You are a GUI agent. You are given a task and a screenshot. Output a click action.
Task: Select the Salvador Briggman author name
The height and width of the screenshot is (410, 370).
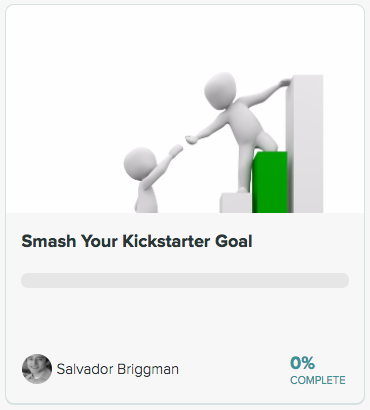pos(118,369)
